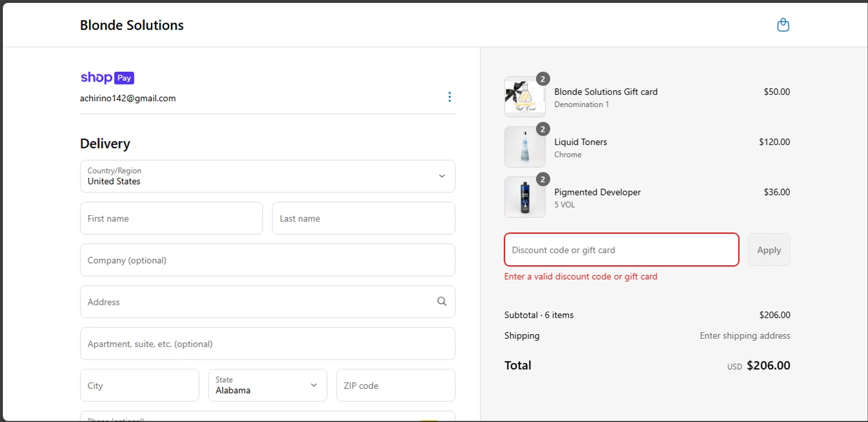Click the Delivery section heading
868x422 pixels.
[x=105, y=143]
